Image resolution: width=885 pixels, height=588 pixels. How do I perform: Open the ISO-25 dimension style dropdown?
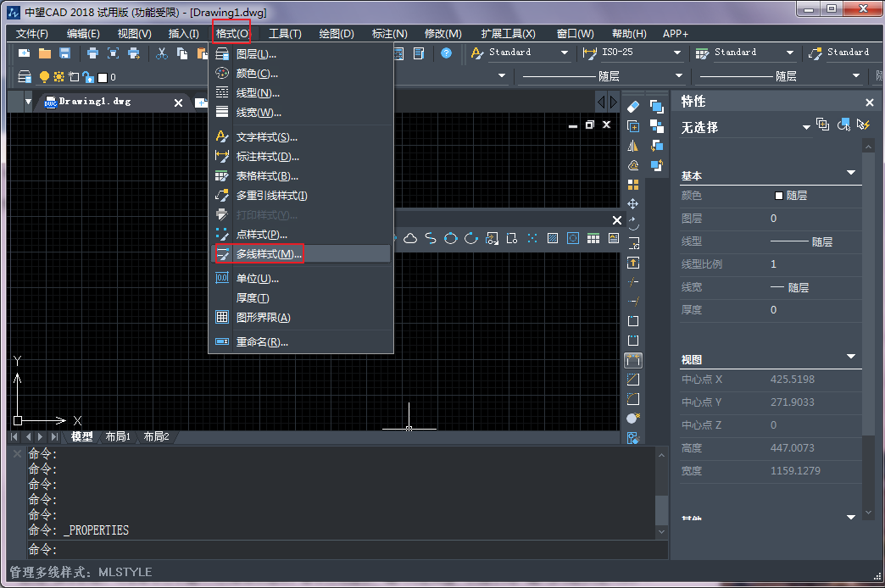(676, 53)
